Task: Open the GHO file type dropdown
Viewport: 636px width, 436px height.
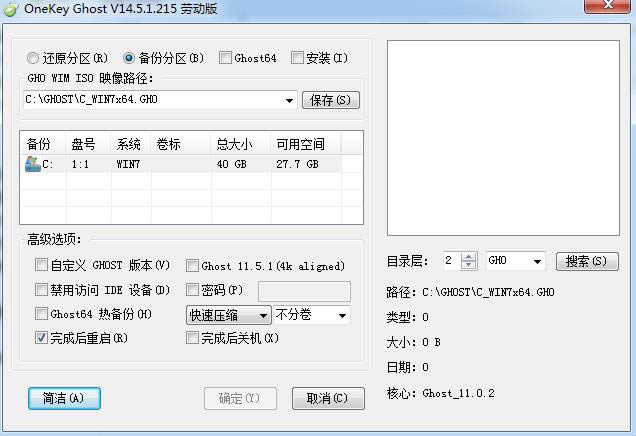Action: [x=537, y=261]
